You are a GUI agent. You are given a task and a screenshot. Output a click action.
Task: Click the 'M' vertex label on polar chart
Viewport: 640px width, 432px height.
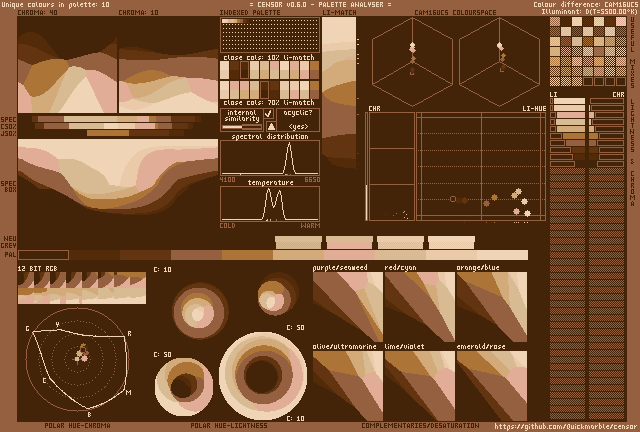click(129, 393)
